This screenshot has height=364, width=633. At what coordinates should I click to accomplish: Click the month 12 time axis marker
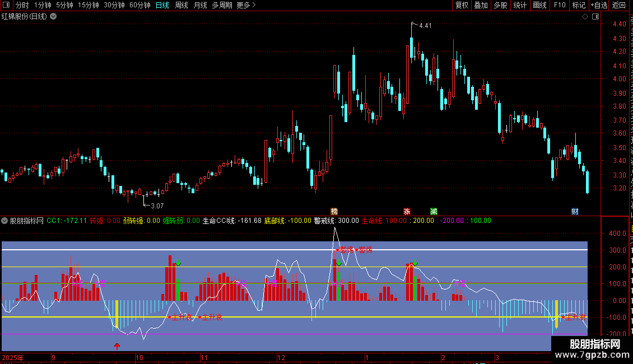(281, 357)
